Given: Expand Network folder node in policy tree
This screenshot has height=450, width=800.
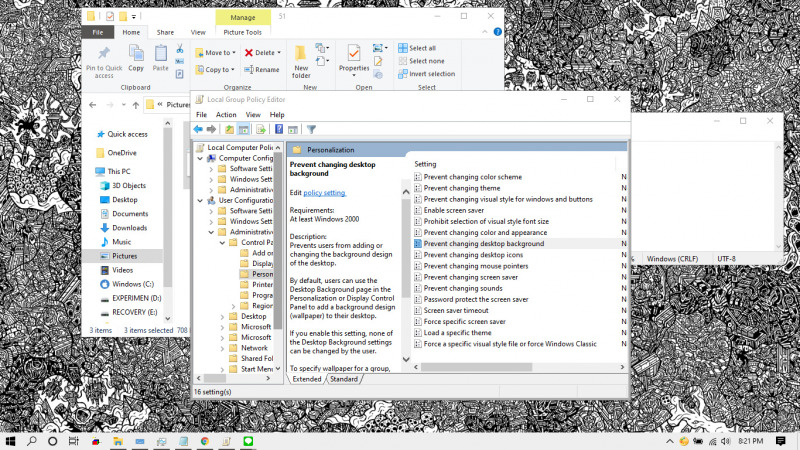Looking at the screenshot, I should (222, 348).
